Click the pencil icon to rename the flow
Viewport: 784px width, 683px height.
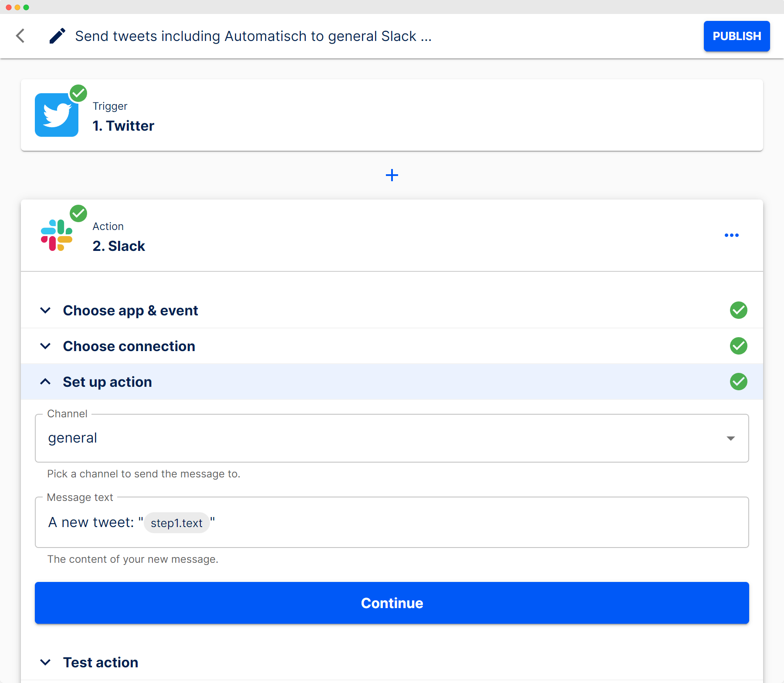57,36
